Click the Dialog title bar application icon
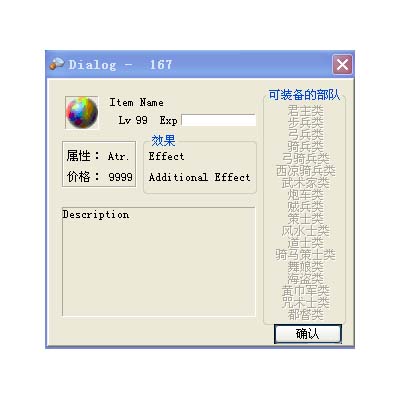 point(57,64)
